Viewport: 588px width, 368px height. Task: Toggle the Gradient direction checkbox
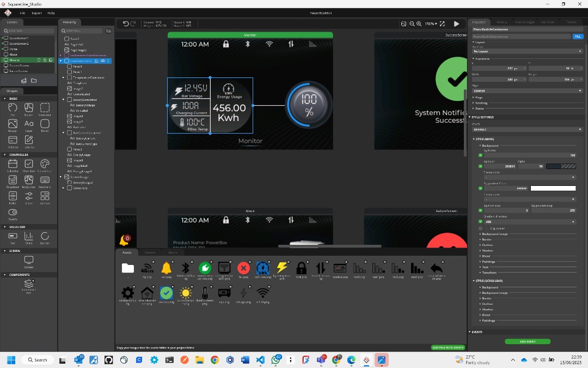click(x=480, y=221)
